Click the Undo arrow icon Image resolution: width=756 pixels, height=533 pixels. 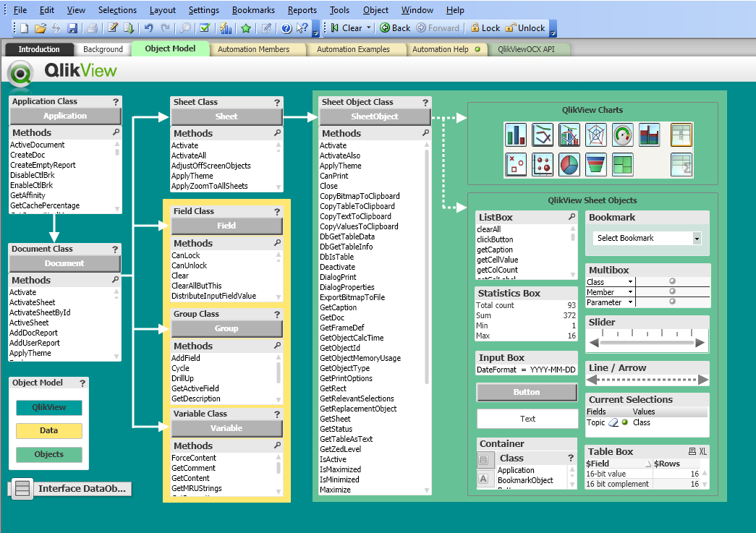149,28
